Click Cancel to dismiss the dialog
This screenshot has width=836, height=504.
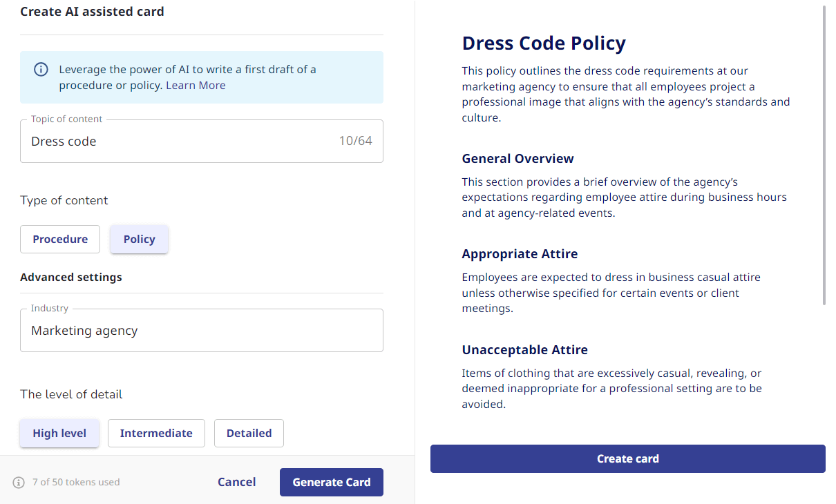(x=236, y=482)
